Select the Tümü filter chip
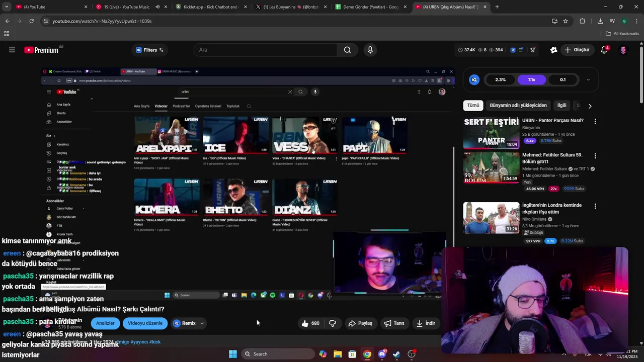644x362 pixels. tap(473, 106)
